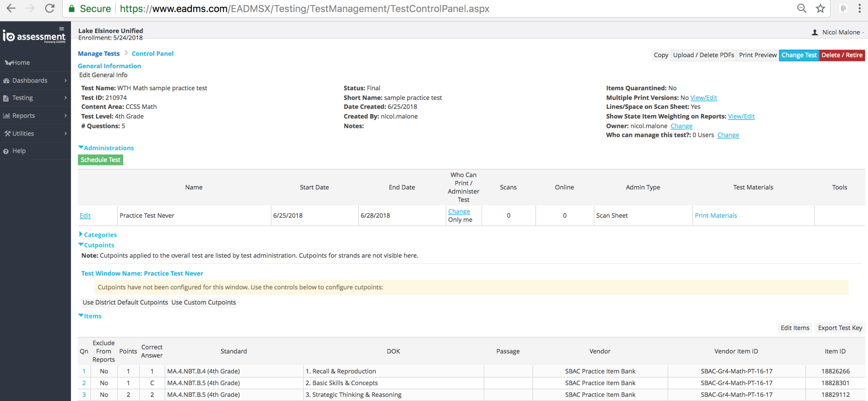Open the Print Materials link
The image size is (868, 401).
coord(715,216)
